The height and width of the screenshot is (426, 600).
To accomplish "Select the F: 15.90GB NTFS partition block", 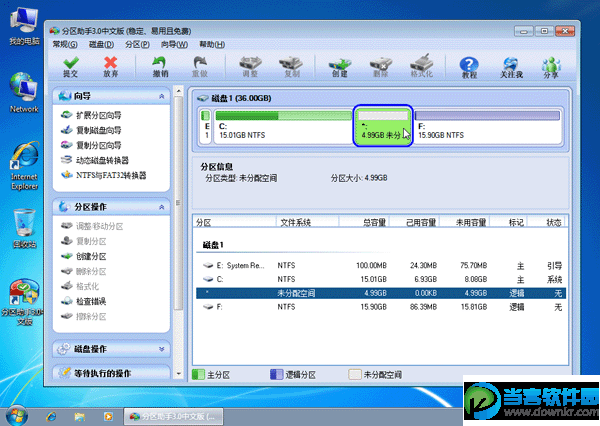I will tap(487, 126).
